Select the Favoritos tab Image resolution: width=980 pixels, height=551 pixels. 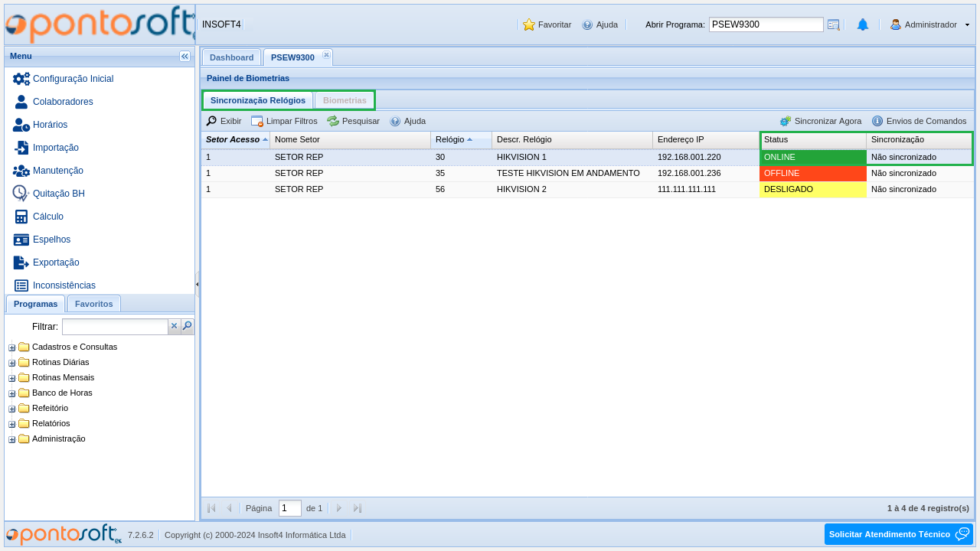click(x=93, y=304)
